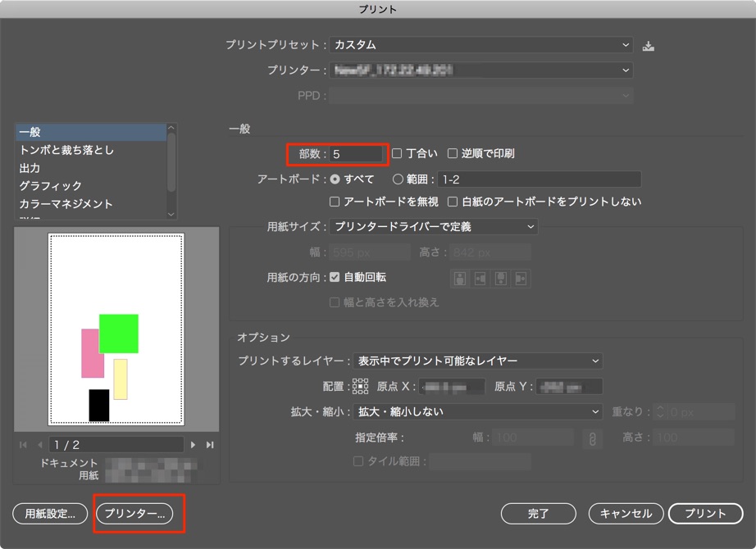Click the 原点 X field
Screen dimensions: 756x549
[x=452, y=387]
